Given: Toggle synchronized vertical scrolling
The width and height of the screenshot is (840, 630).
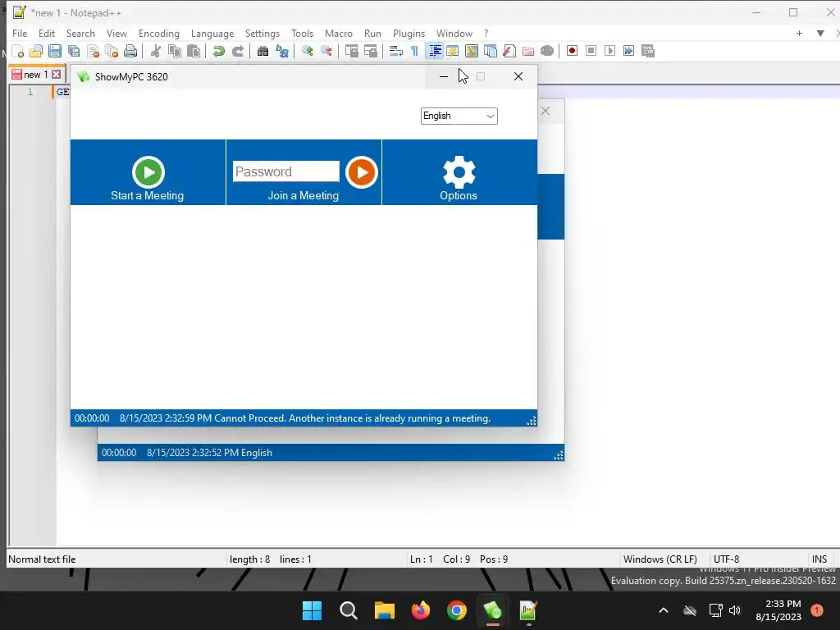Looking at the screenshot, I should [351, 52].
